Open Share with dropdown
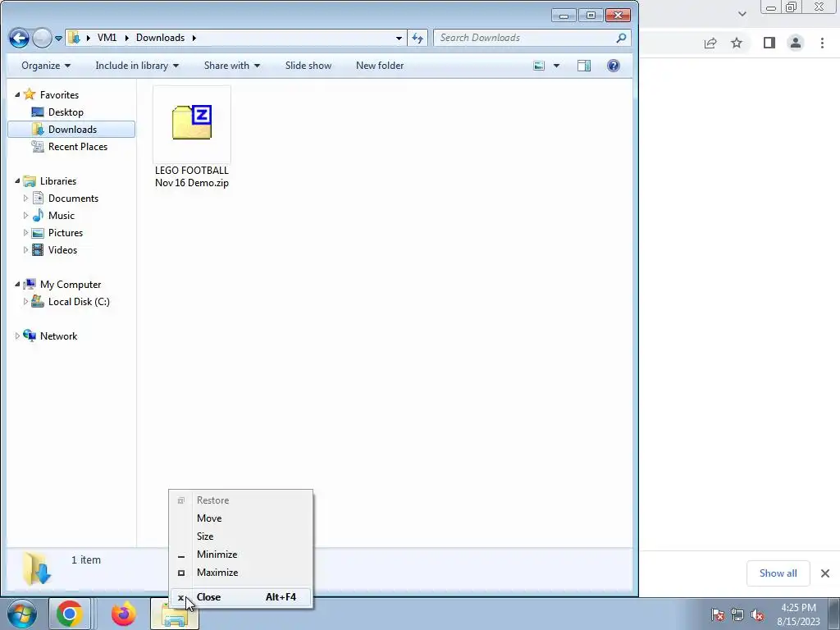The image size is (840, 630). coord(232,66)
